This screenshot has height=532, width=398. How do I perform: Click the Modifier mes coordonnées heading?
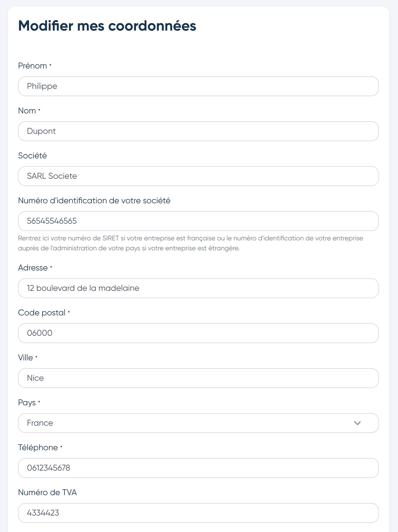coord(107,26)
